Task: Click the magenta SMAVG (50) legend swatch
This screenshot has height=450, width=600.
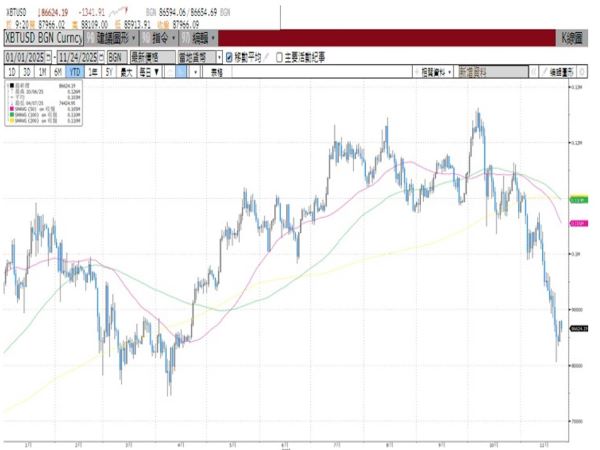Action: 10,106
